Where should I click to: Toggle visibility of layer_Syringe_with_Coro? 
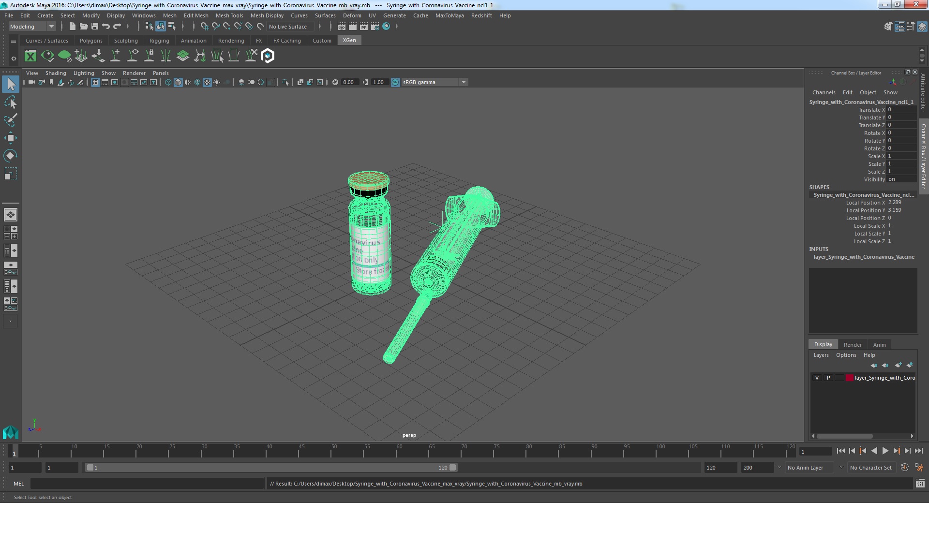pos(818,377)
